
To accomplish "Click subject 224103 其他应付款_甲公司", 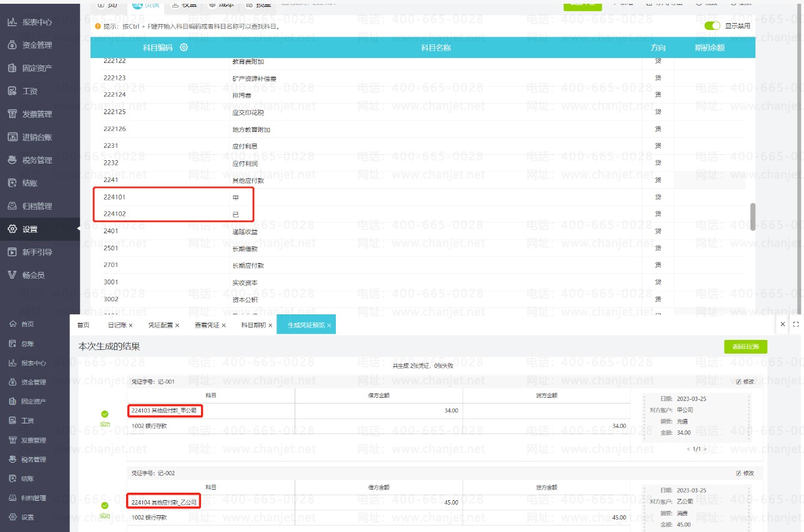I will click(x=164, y=410).
